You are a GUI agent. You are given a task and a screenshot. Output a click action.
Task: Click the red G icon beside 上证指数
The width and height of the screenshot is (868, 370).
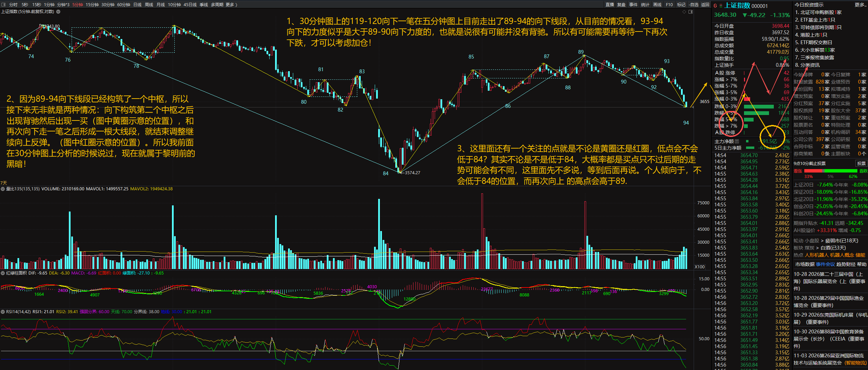point(715,6)
